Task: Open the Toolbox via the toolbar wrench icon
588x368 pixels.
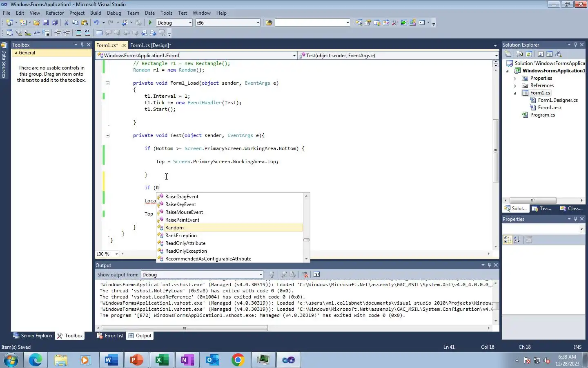Action: coord(395,23)
